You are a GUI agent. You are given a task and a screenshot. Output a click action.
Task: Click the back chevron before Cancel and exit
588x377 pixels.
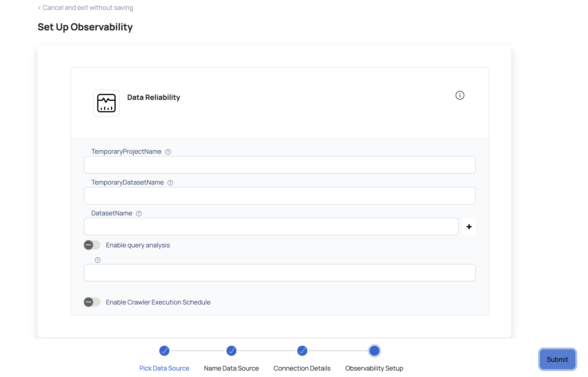[x=39, y=8]
